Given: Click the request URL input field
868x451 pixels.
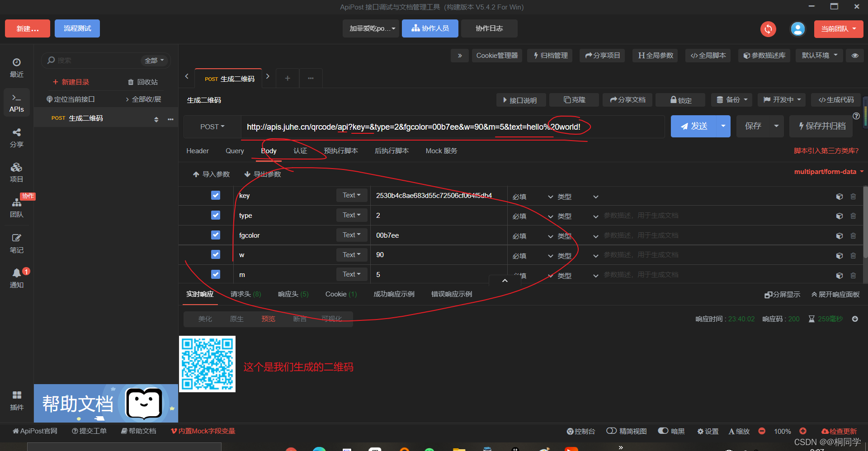Looking at the screenshot, I should 452,127.
